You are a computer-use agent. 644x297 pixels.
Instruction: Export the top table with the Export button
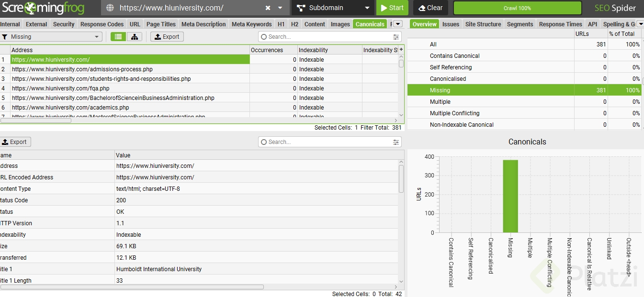tap(167, 37)
